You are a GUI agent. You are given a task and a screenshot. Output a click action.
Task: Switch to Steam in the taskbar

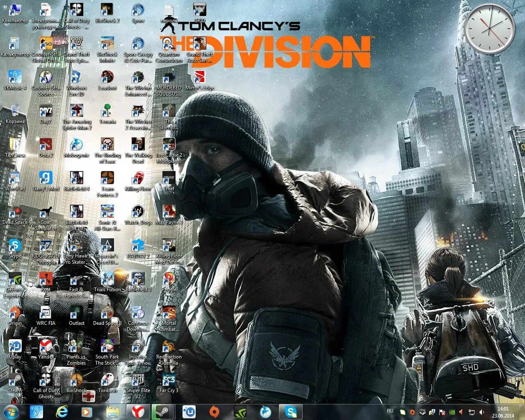[163, 411]
